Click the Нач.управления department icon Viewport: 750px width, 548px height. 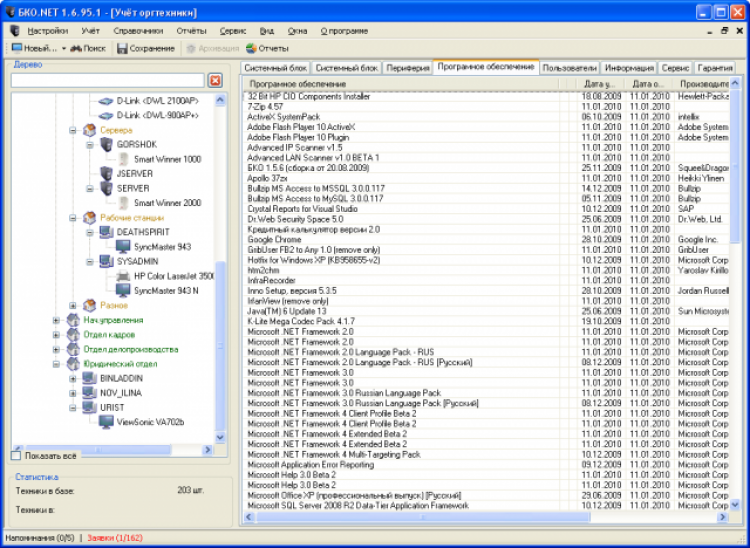pyautogui.click(x=73, y=320)
